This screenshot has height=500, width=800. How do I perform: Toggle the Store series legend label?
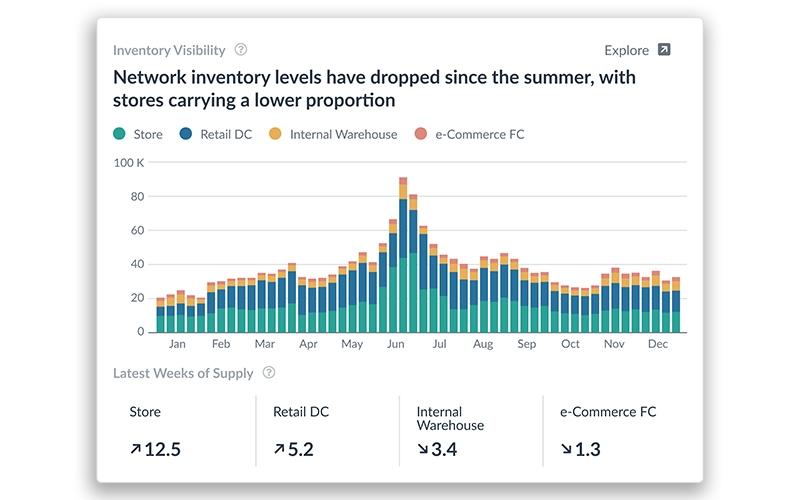(x=148, y=134)
